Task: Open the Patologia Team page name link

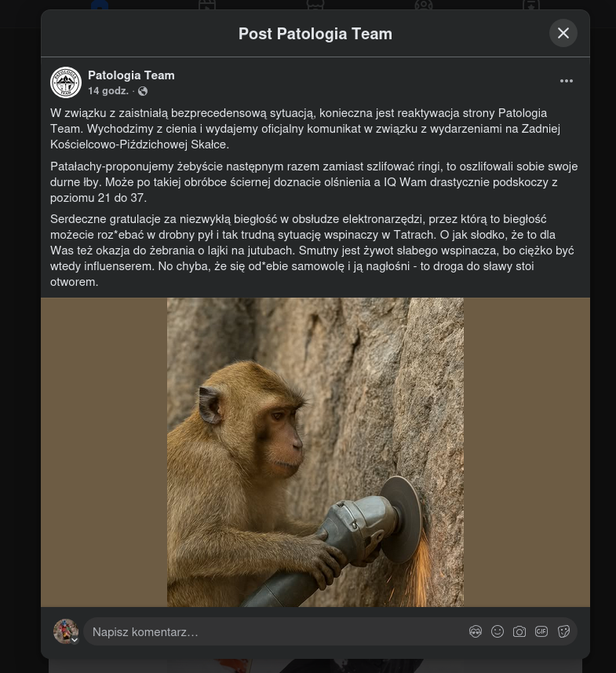Action: (131, 75)
